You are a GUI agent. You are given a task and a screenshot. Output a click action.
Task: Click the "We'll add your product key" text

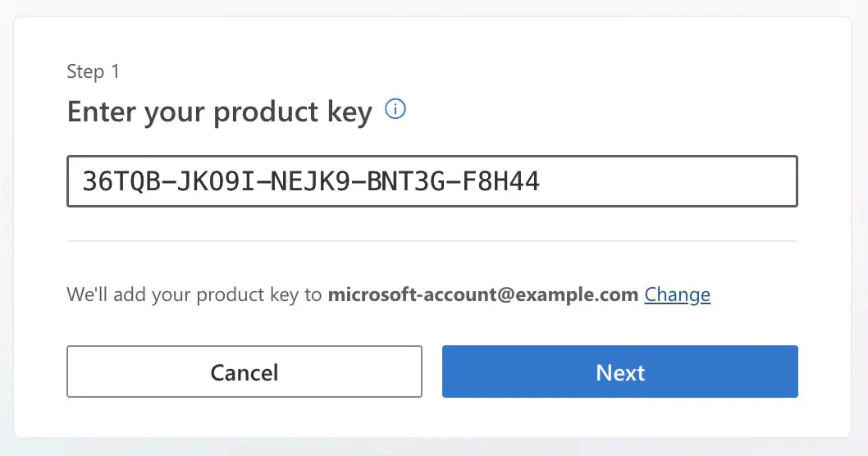194,294
